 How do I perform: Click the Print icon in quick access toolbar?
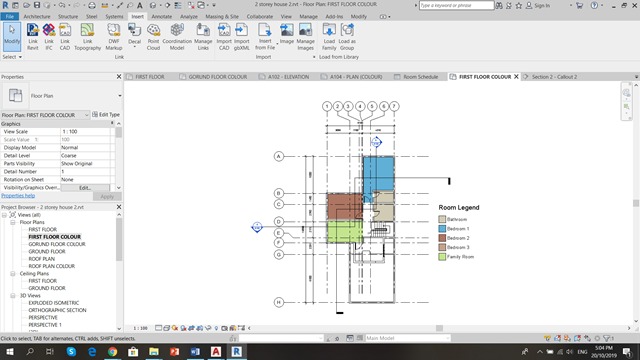coord(92,5)
